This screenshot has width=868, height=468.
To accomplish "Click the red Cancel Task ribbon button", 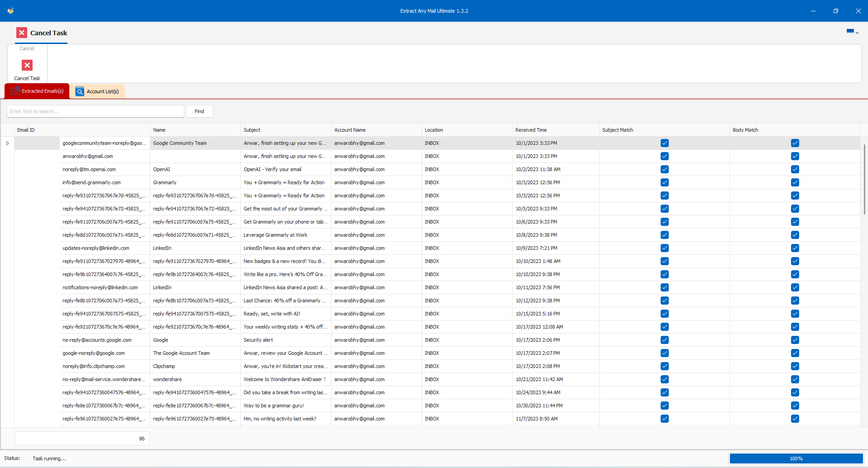I will (27, 70).
